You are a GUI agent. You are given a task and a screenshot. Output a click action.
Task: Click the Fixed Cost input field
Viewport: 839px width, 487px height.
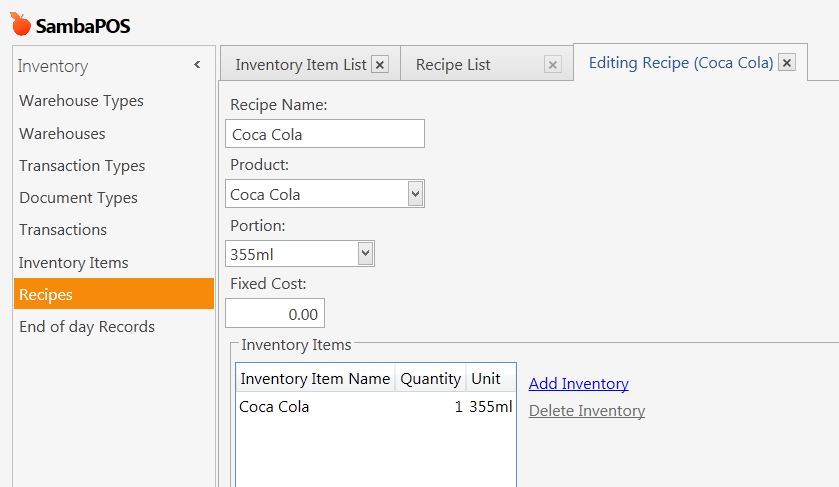click(x=275, y=313)
